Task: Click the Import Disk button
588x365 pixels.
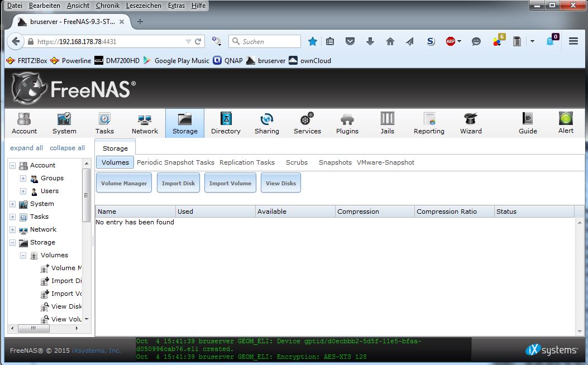Action: coord(178,183)
